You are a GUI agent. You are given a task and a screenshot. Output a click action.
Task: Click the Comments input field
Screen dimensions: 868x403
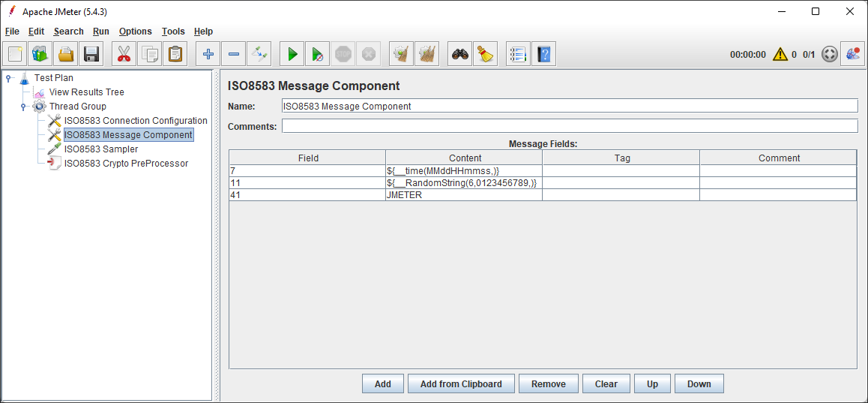pyautogui.click(x=570, y=126)
